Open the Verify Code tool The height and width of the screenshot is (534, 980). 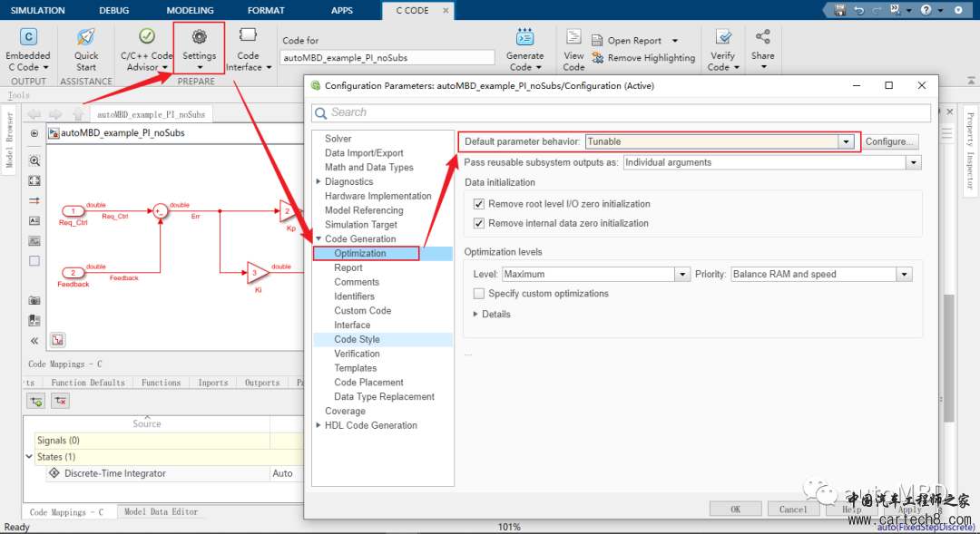coord(723,50)
